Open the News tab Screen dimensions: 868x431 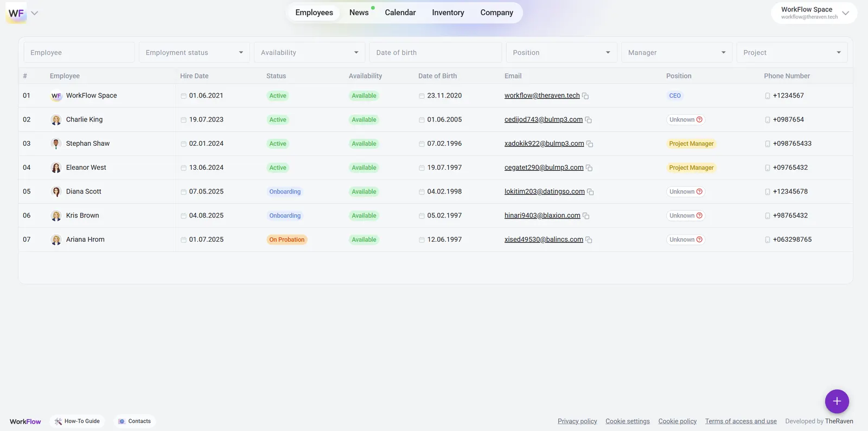tap(359, 12)
